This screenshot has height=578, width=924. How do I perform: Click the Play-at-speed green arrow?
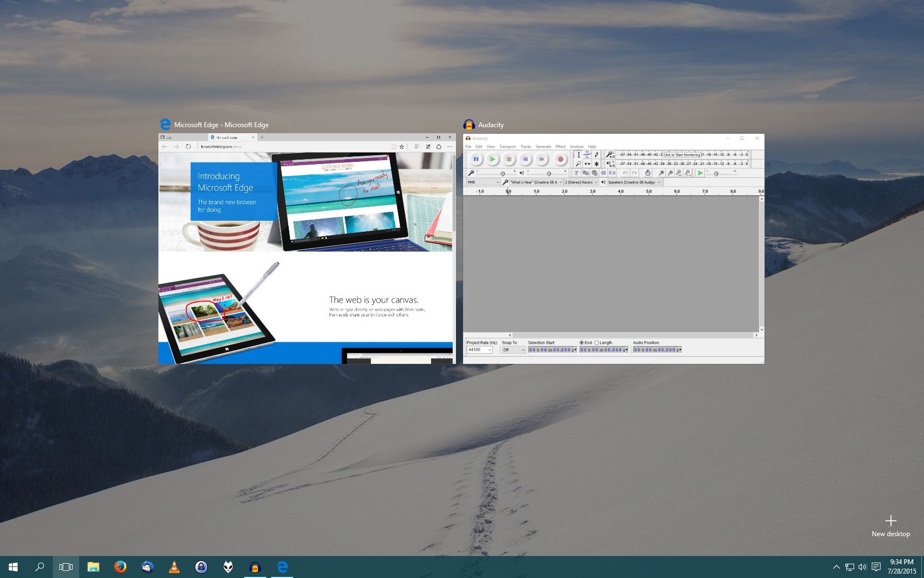coord(700,173)
